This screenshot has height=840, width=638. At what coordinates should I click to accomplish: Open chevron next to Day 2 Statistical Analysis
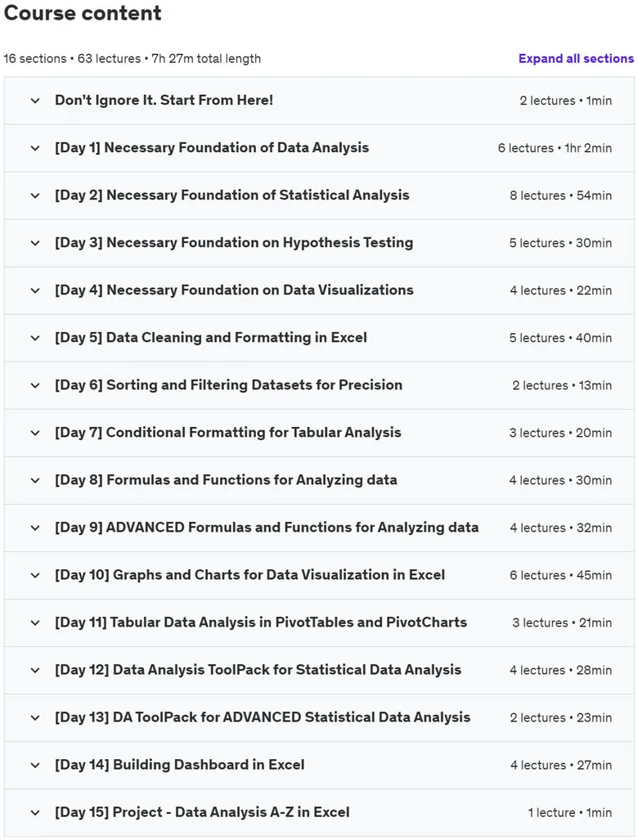point(35,195)
